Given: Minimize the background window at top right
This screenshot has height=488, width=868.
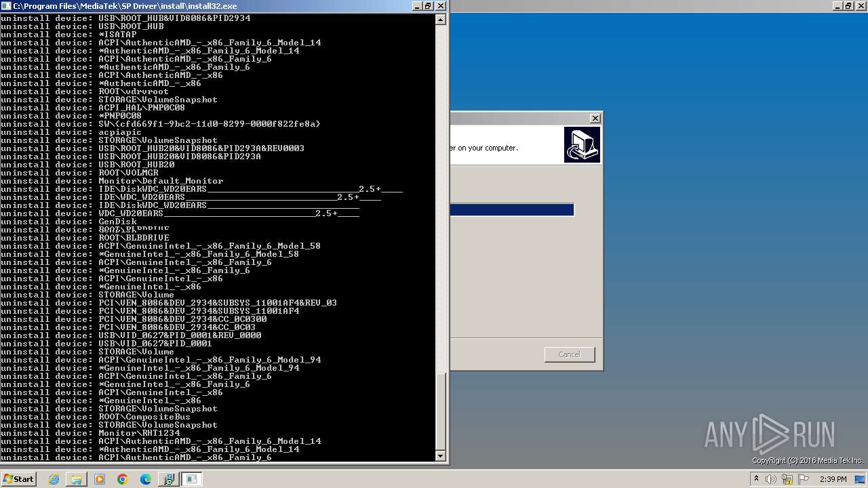Looking at the screenshot, I should pyautogui.click(x=837, y=5).
